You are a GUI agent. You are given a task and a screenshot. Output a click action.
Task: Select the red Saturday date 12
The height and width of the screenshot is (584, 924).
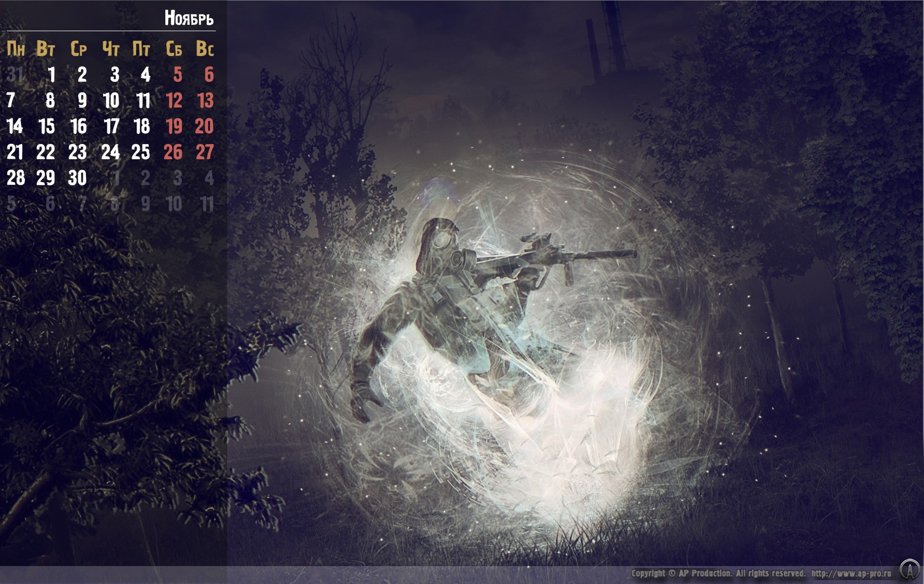point(174,100)
